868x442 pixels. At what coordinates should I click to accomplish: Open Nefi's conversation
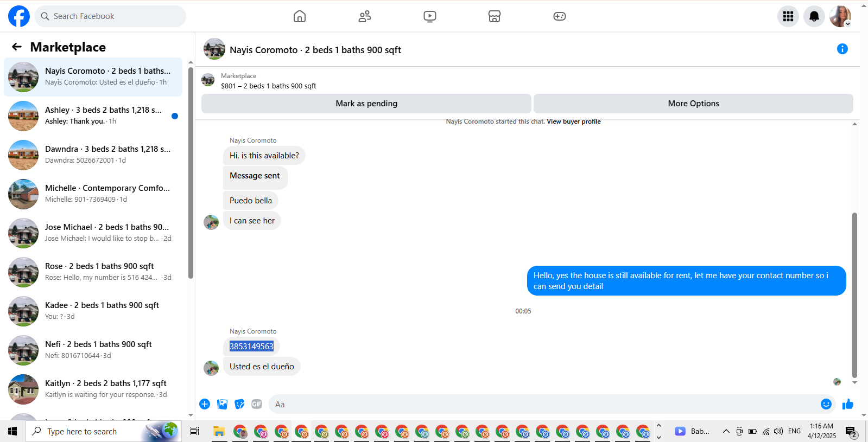coord(93,350)
